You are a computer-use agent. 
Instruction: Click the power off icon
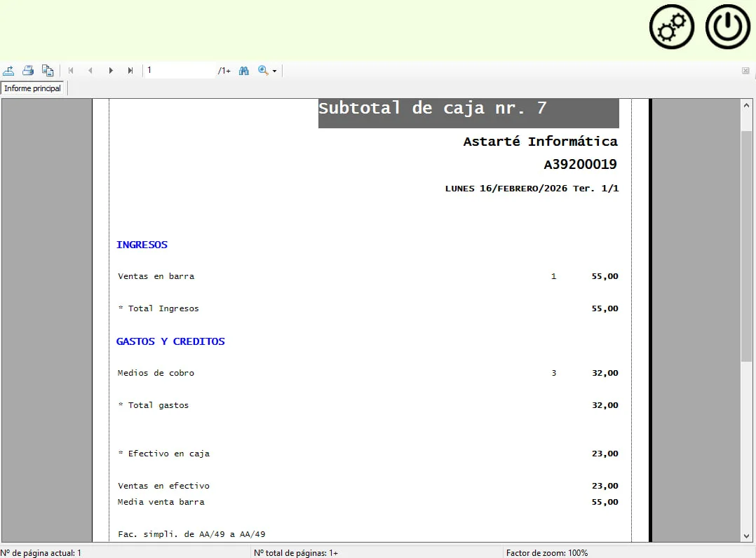[727, 27]
